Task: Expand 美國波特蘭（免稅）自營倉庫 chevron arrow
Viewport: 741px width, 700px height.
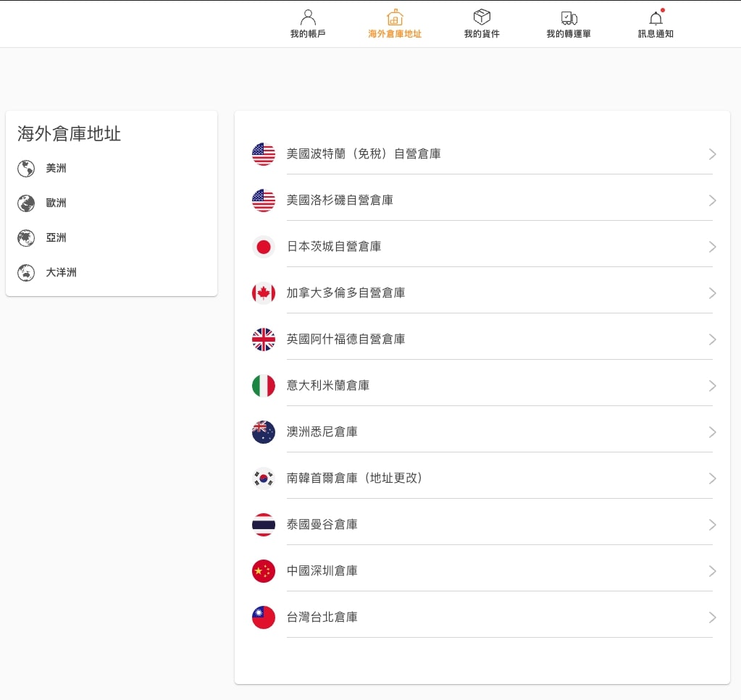Action: tap(712, 154)
